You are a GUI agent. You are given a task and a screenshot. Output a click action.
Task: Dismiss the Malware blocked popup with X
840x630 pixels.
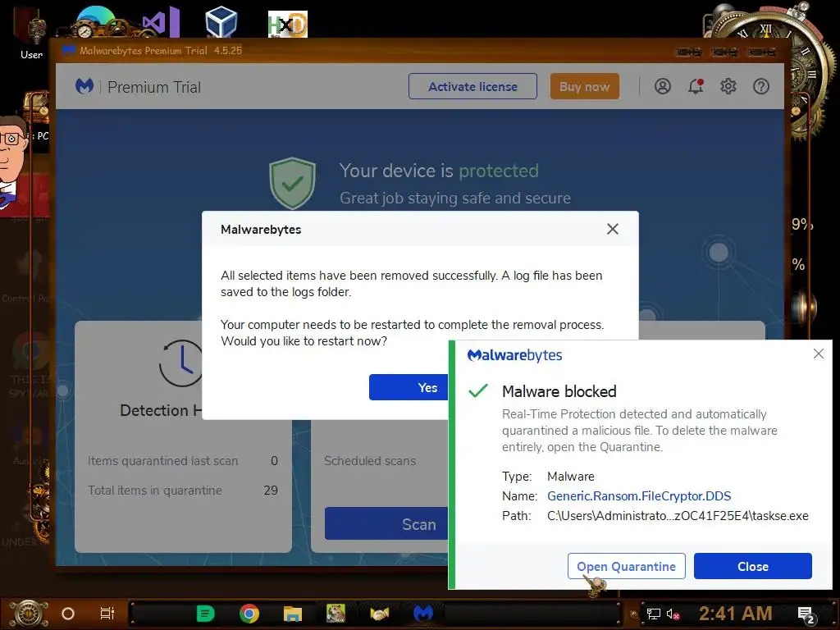(x=818, y=354)
